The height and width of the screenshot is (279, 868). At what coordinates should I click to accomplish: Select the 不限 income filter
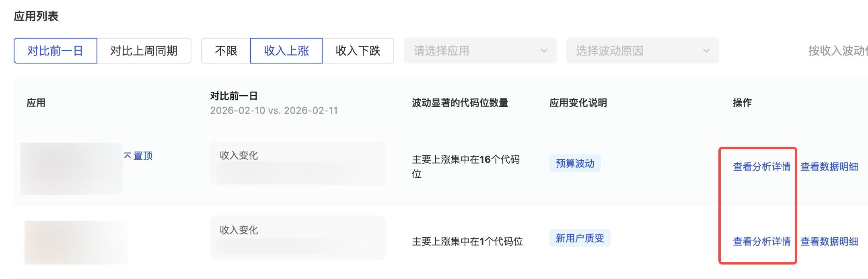pyautogui.click(x=226, y=51)
